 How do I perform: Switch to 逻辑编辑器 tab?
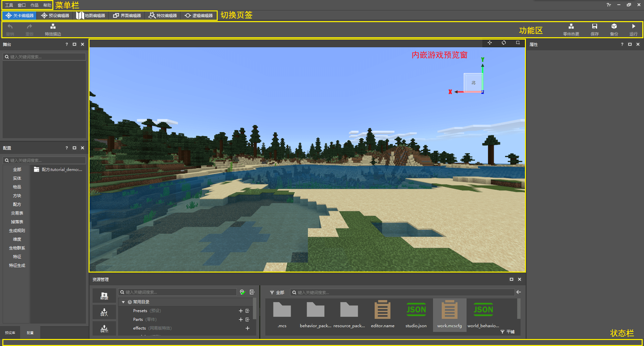click(199, 15)
